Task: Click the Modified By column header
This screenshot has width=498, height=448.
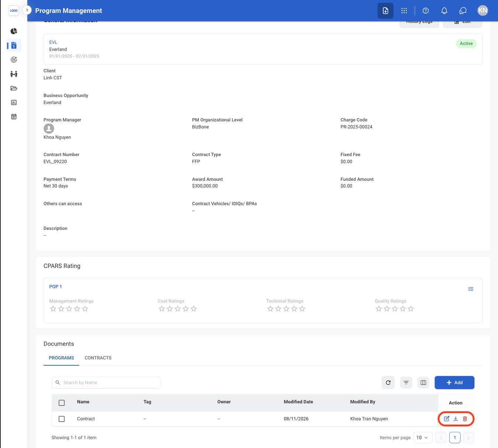Action: (363, 402)
